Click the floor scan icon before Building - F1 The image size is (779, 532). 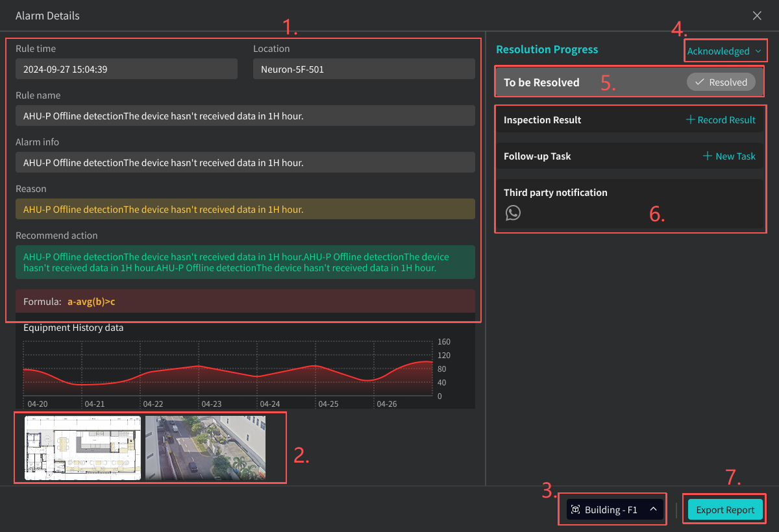click(x=576, y=510)
